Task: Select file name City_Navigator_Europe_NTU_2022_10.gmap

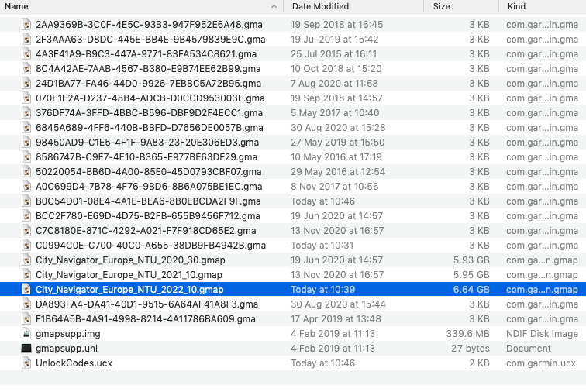Action: pos(129,290)
